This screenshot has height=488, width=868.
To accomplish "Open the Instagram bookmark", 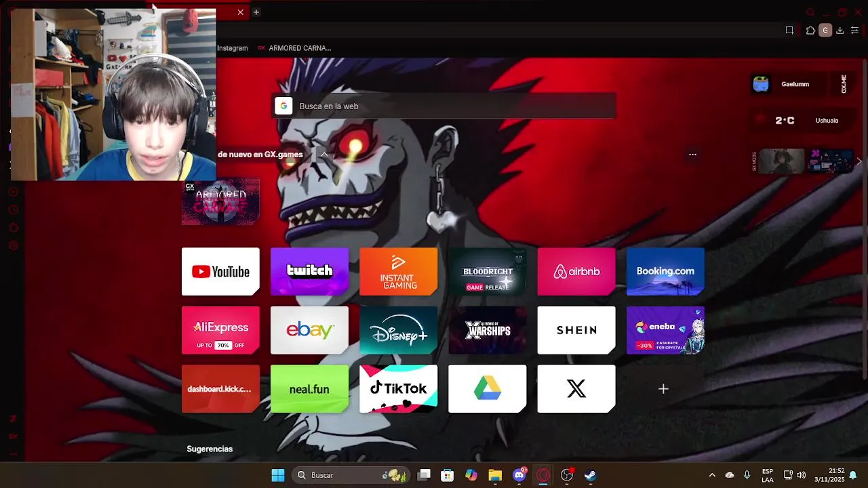I will [233, 48].
